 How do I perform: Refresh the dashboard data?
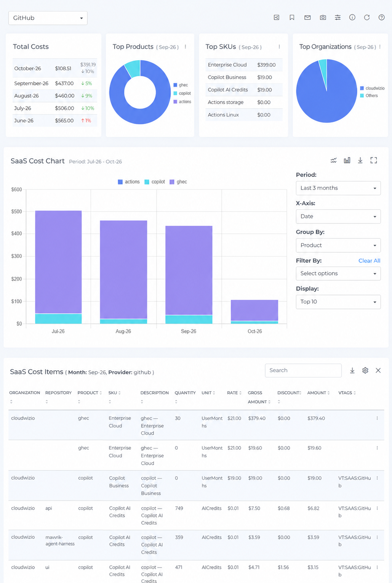click(x=367, y=18)
